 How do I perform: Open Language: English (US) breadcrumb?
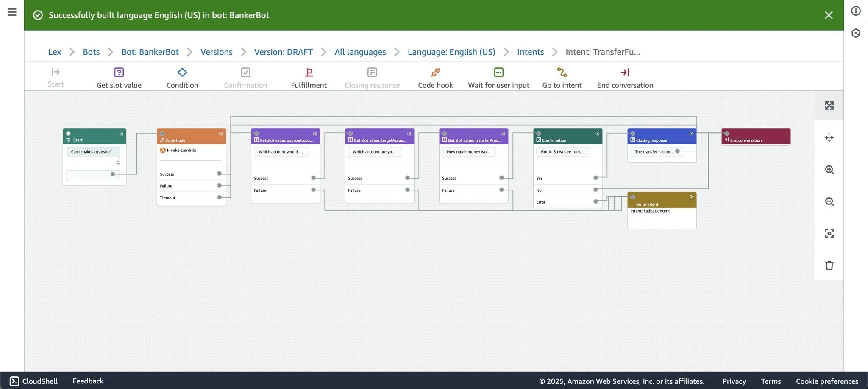(x=451, y=52)
